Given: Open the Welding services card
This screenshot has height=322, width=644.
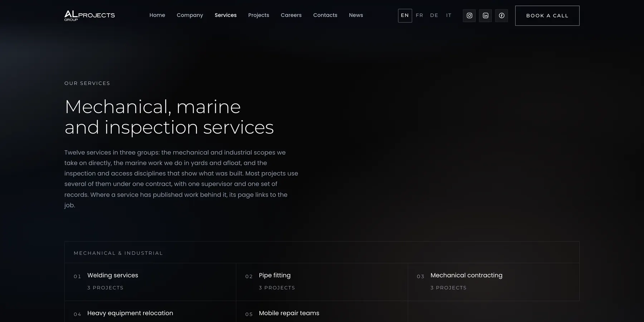Looking at the screenshot, I should click(x=150, y=282).
